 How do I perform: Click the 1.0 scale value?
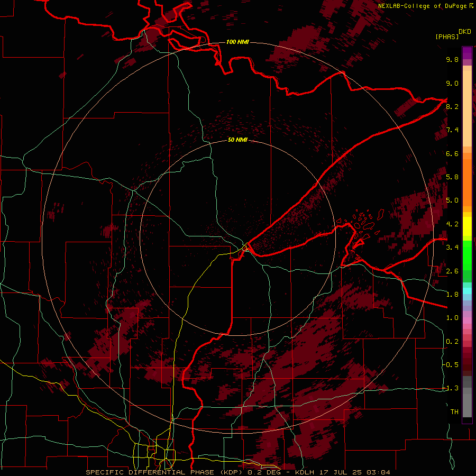click(452, 318)
